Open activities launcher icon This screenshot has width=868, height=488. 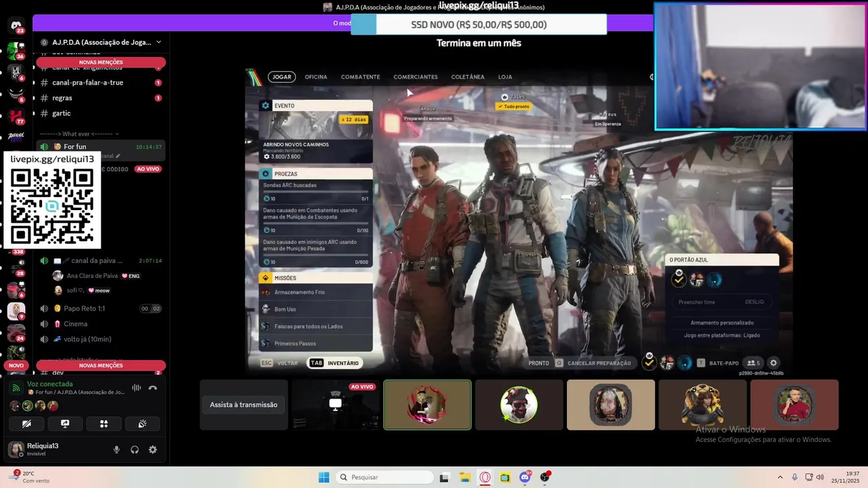[x=104, y=424]
